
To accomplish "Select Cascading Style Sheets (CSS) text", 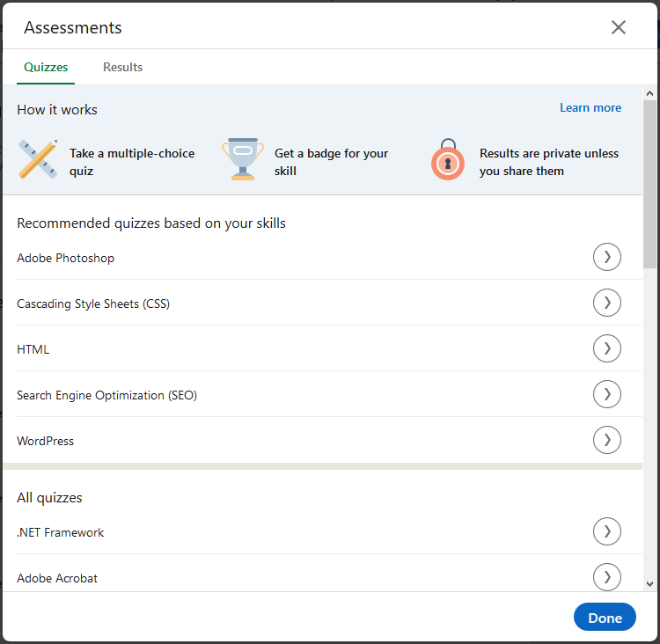I will (x=93, y=304).
